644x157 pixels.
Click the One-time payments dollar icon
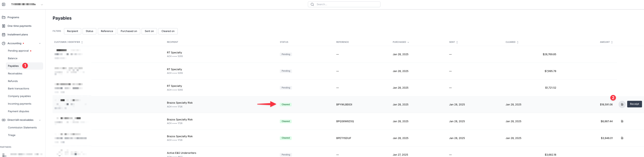(3, 26)
